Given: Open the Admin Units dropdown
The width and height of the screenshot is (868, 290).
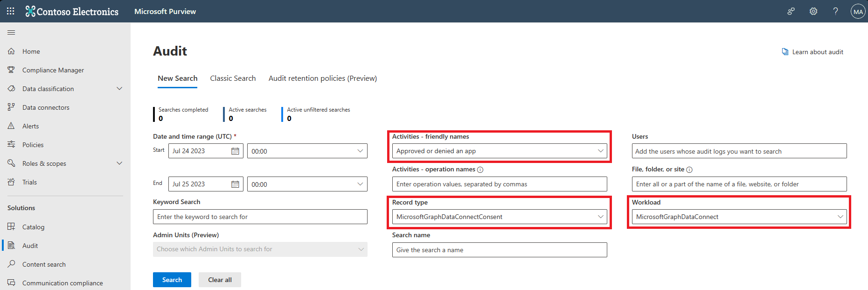Looking at the screenshot, I should click(x=260, y=249).
